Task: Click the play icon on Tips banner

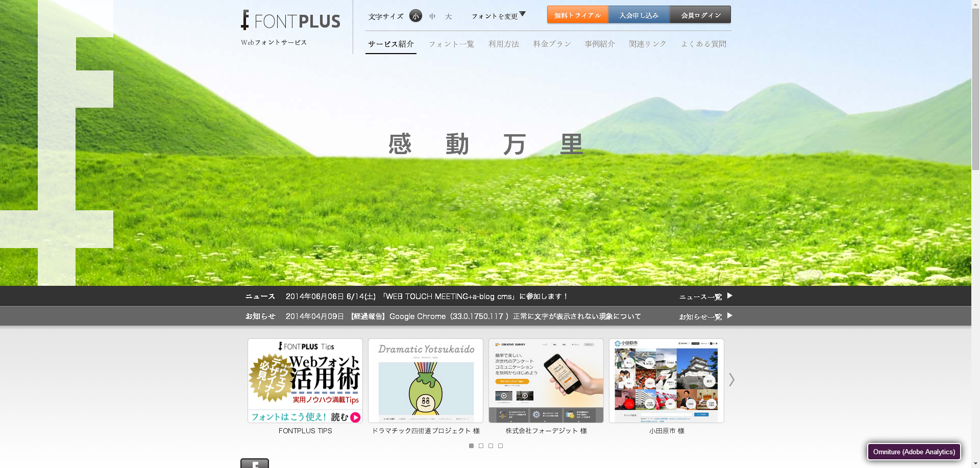Action: click(x=355, y=417)
